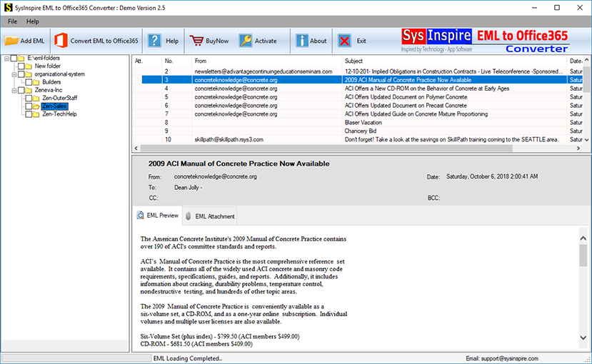592x364 pixels.
Task: Click the Att. column header
Action: coord(147,61)
